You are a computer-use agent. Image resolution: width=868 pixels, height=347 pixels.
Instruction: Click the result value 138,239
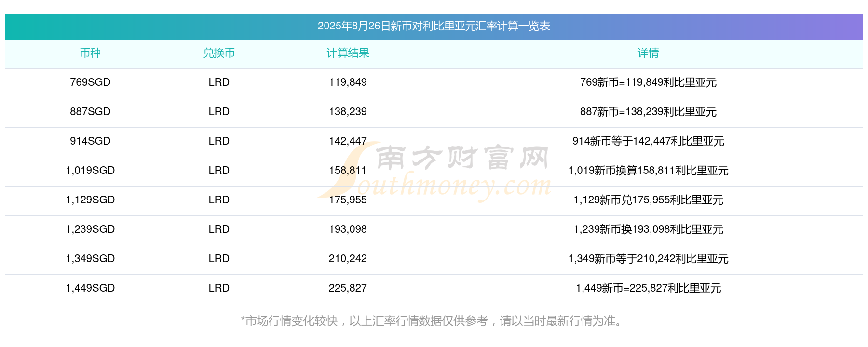[x=348, y=112]
